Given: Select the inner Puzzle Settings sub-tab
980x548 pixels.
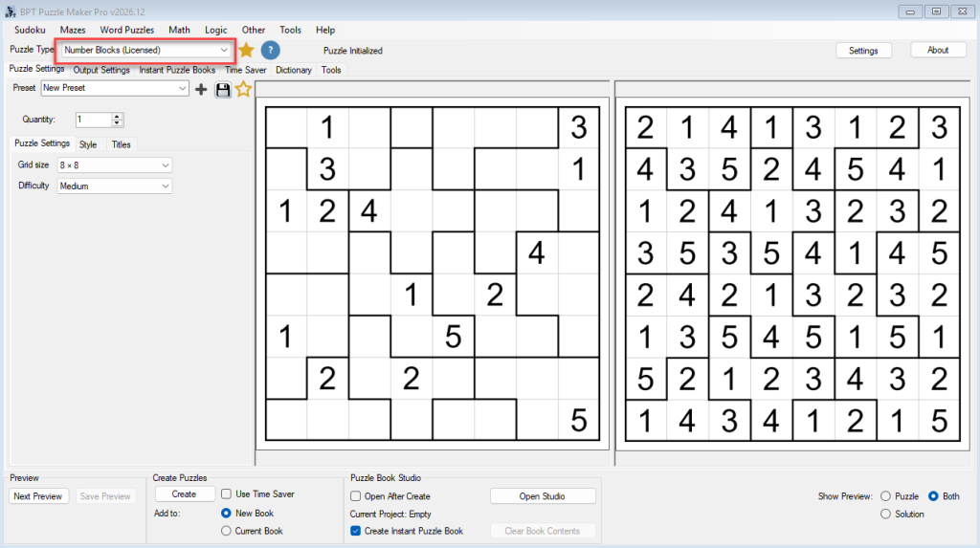Looking at the screenshot, I should (42, 143).
